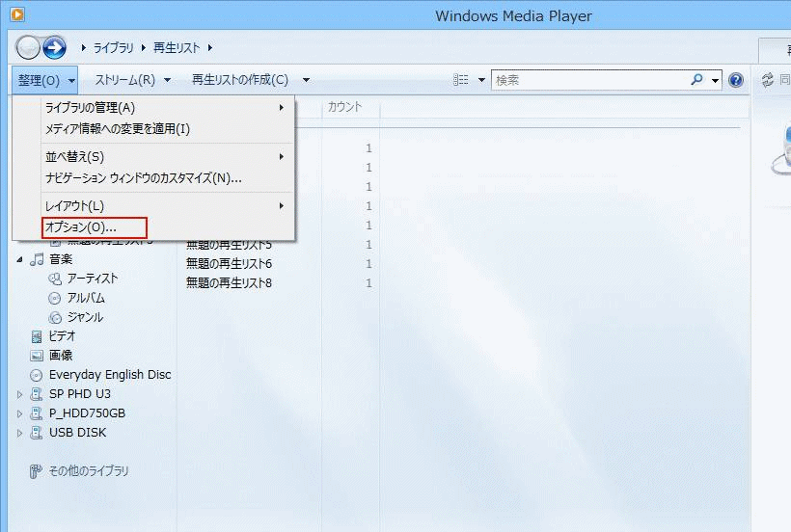Select the アーティスト tree item
The width and height of the screenshot is (791, 532).
(x=93, y=279)
